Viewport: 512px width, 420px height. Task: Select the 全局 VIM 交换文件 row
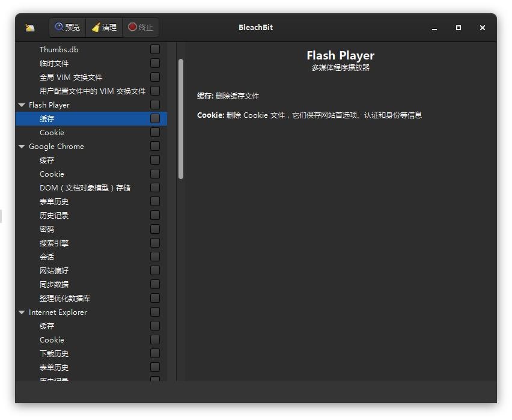pyautogui.click(x=91, y=78)
